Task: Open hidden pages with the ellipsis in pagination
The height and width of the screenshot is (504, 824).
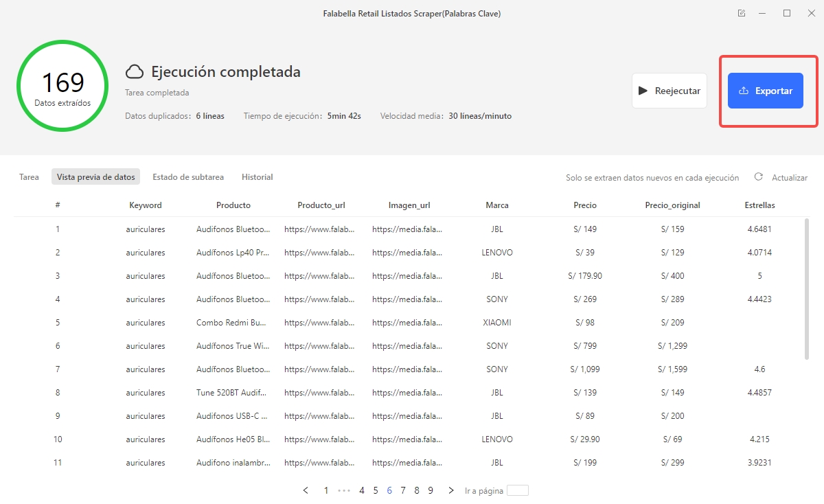Action: [343, 490]
